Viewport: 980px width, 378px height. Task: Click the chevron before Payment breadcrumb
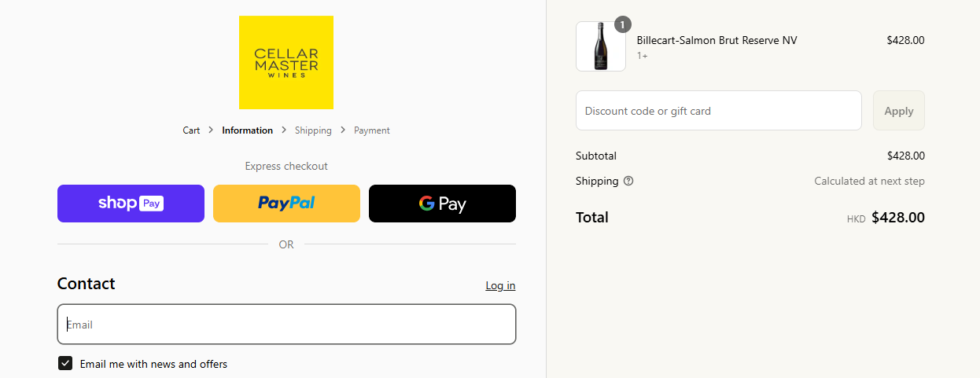coord(343,130)
